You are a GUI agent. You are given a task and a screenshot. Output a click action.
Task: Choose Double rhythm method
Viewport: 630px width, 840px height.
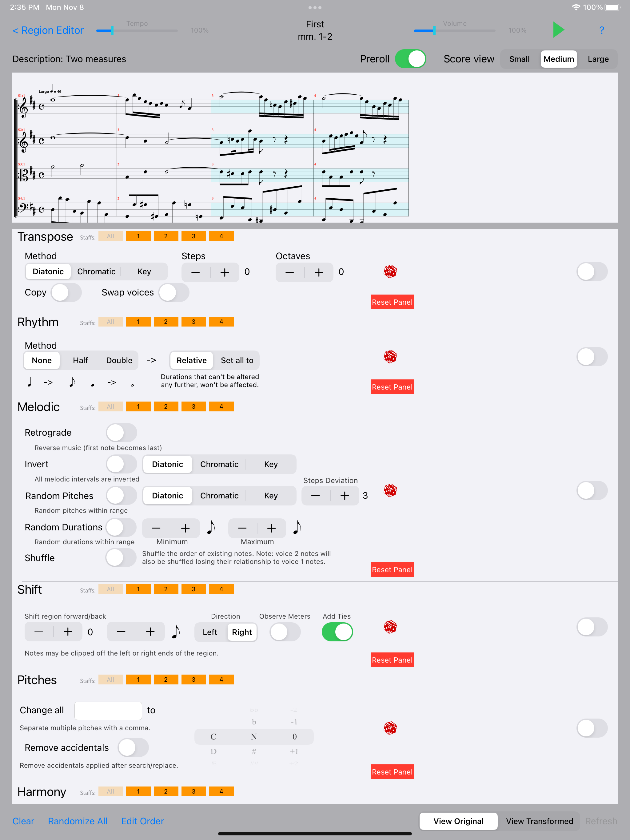coord(119,360)
